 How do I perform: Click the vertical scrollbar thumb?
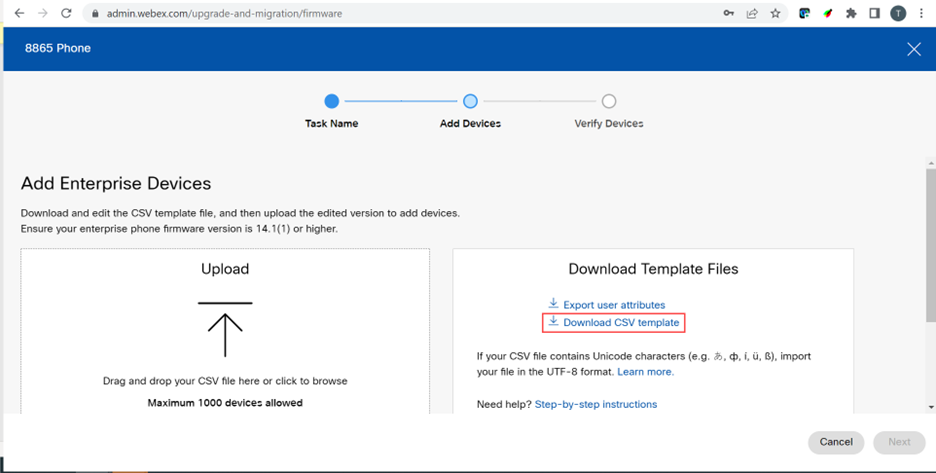coord(931,245)
